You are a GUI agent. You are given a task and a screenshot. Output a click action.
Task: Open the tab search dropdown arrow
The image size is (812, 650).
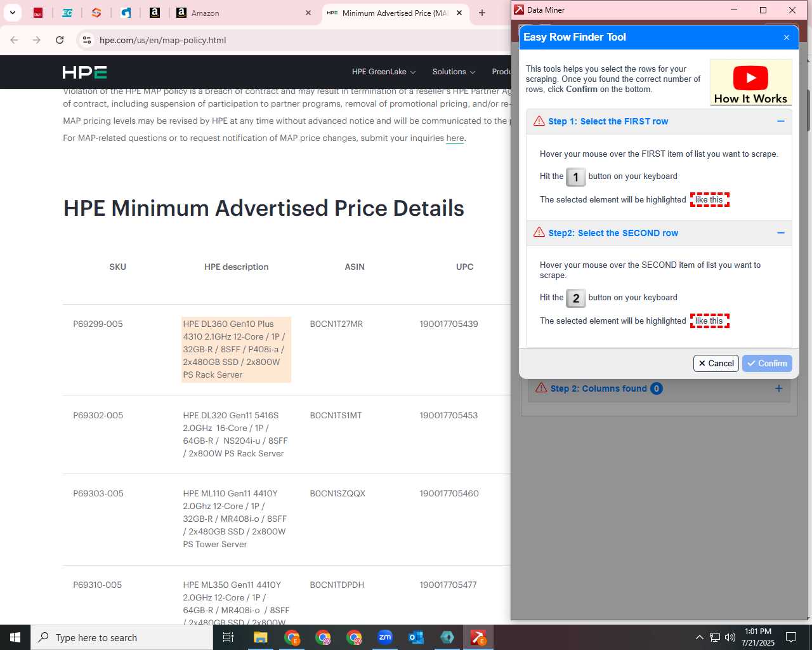tap(13, 13)
